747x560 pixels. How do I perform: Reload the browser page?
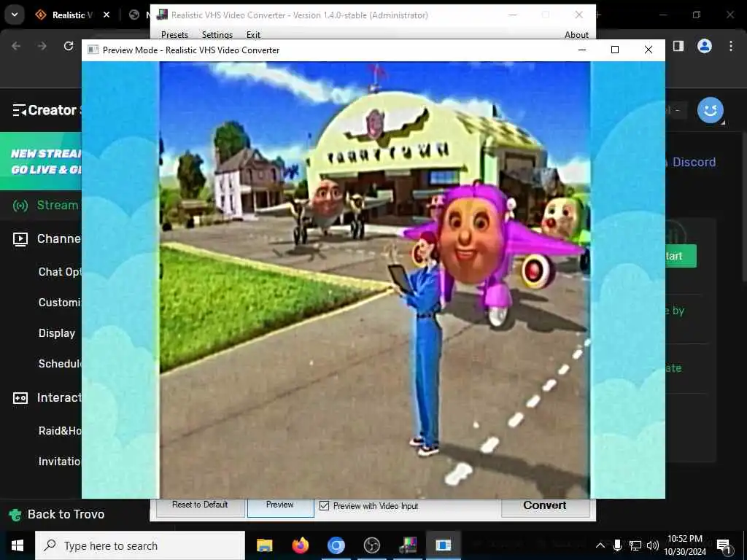pos(69,46)
